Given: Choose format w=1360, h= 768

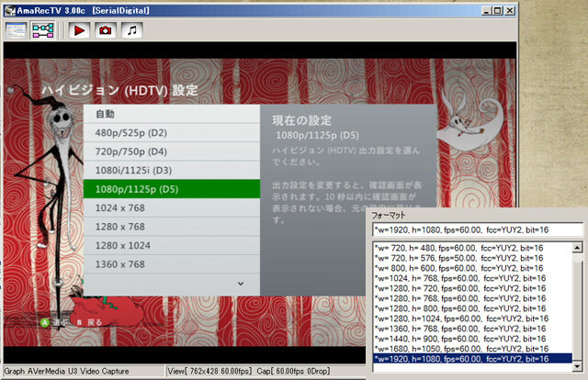Looking at the screenshot, I should 472,329.
